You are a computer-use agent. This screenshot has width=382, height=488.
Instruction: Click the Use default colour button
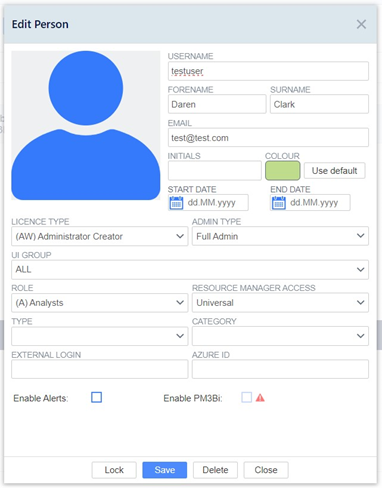tap(334, 171)
